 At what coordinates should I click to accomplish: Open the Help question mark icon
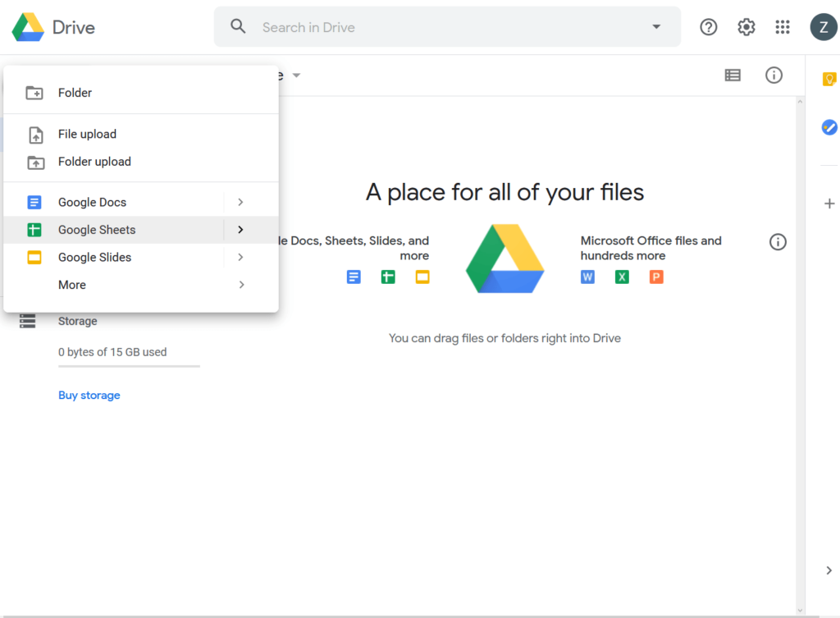coord(708,27)
